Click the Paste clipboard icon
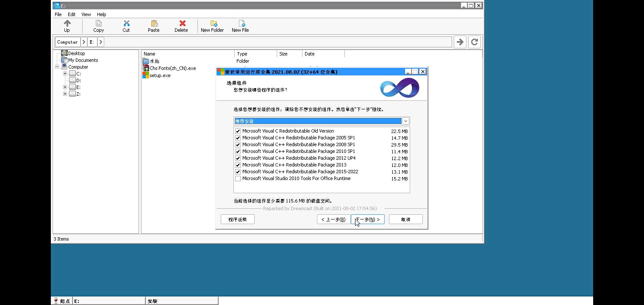This screenshot has width=644, height=305. (x=154, y=24)
